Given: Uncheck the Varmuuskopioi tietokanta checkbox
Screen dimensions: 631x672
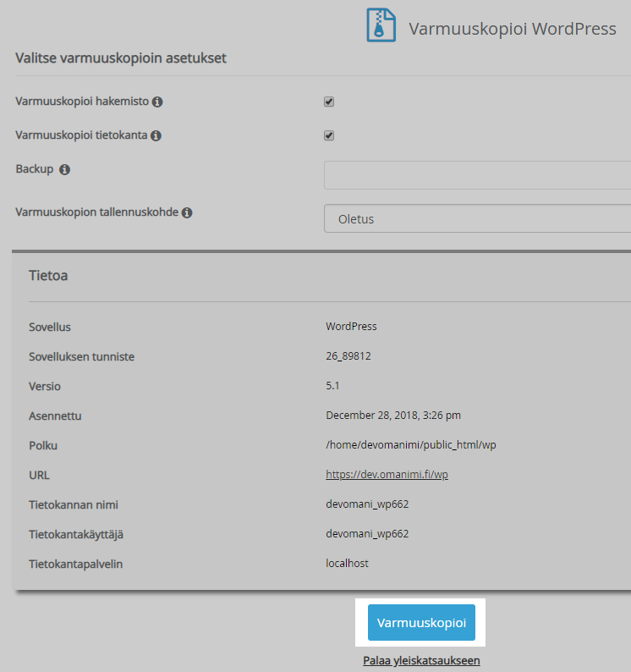Looking at the screenshot, I should click(x=329, y=135).
